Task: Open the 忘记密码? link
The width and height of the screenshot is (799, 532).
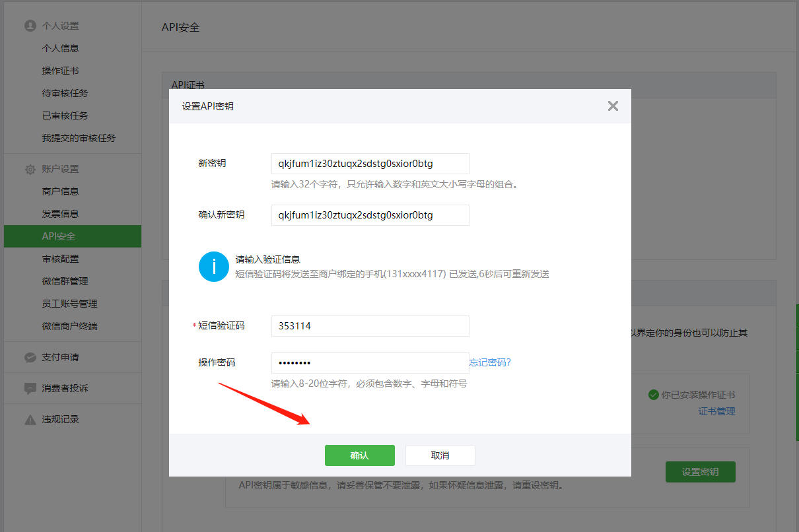Action: coord(490,362)
